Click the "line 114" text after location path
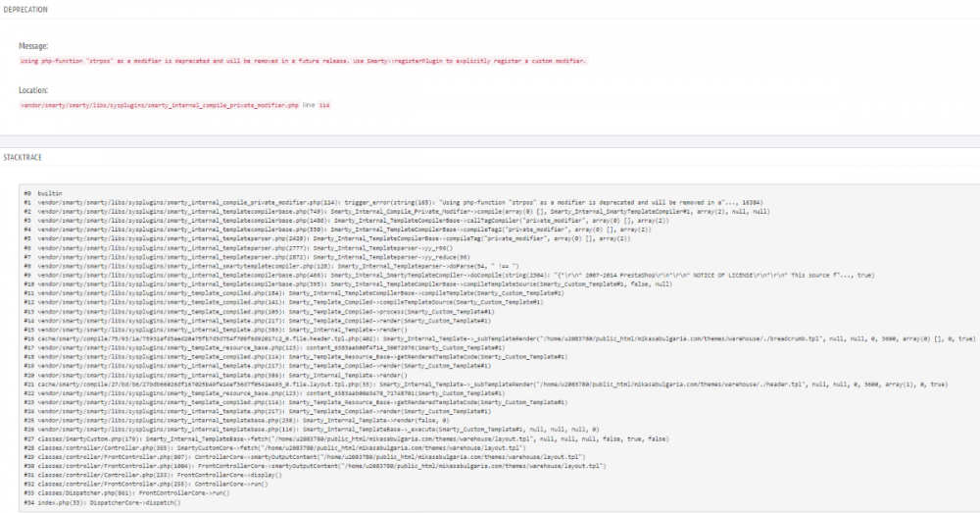980x513 pixels. 317,105
